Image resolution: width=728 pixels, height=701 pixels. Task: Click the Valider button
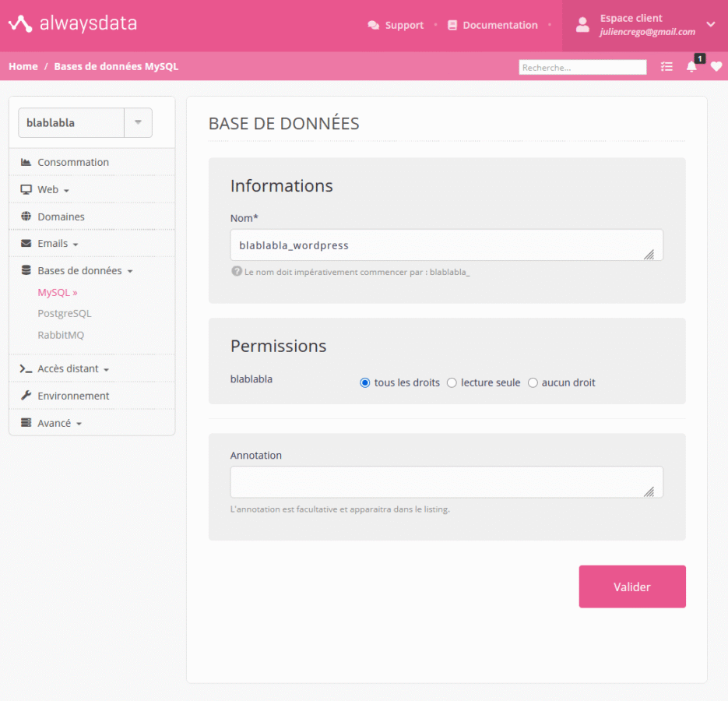632,587
